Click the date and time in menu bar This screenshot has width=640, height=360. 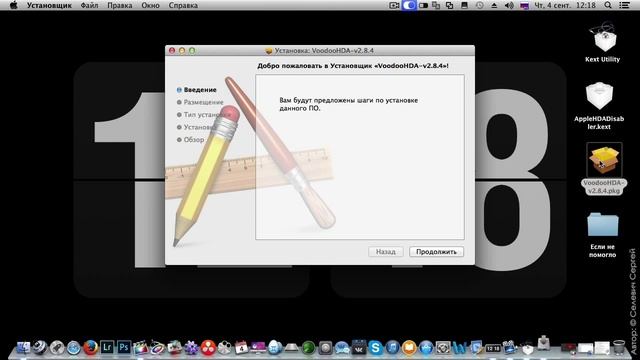(x=565, y=5)
